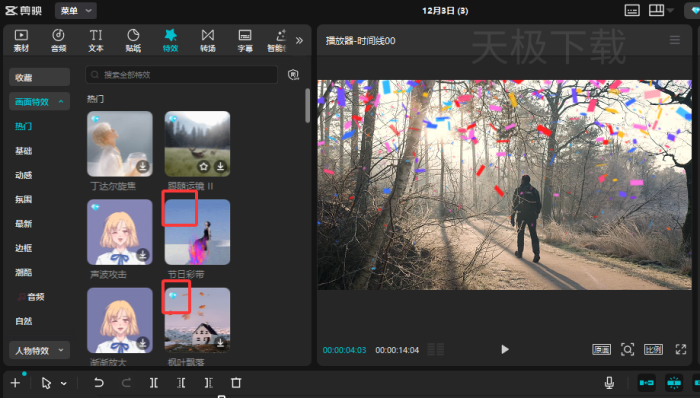Download the 渐渐放大 effect
Screen dimensions: 700x398
click(x=142, y=343)
